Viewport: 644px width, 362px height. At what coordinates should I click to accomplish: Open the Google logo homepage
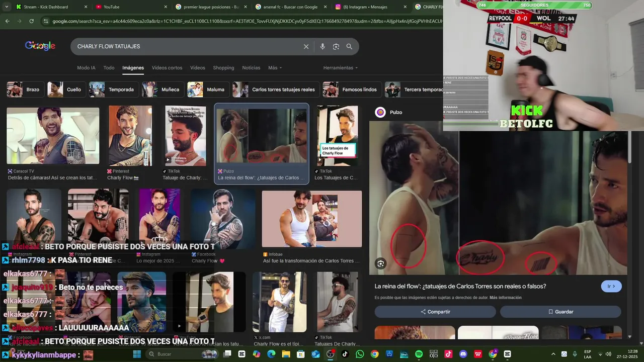tap(40, 46)
